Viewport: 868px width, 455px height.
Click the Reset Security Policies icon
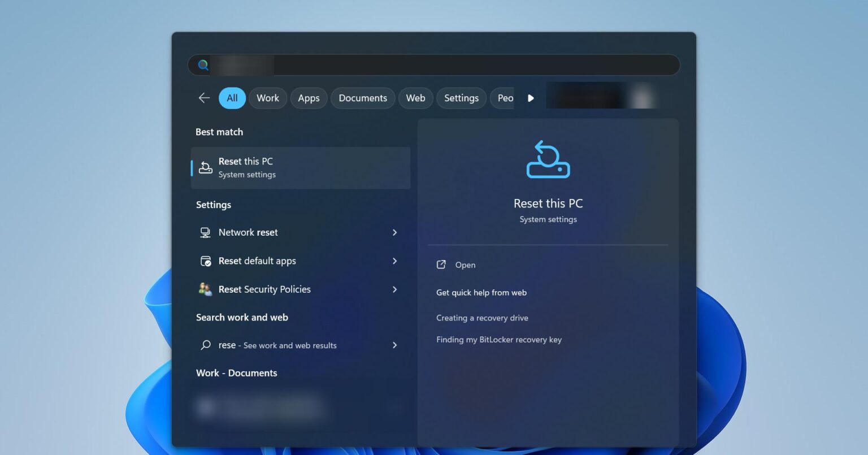point(206,289)
